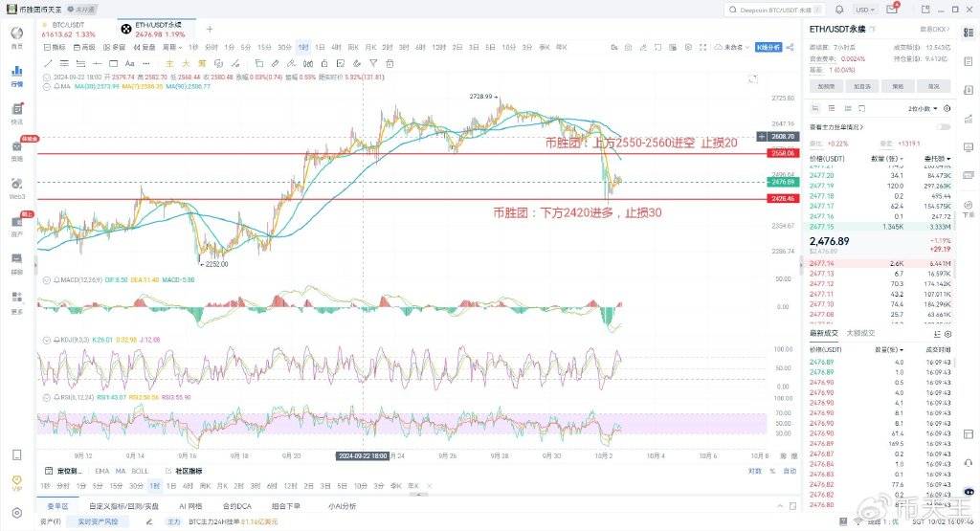
Task: Toggle the 查看主力挂单情况 switch
Action: 945,126
